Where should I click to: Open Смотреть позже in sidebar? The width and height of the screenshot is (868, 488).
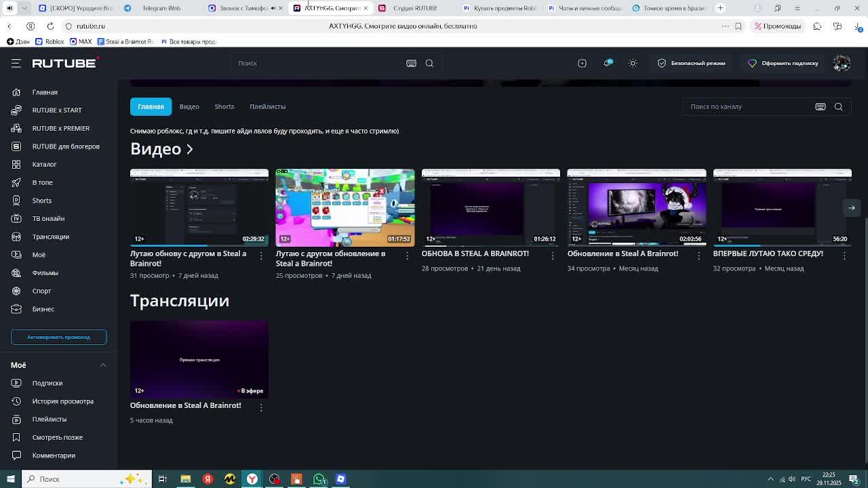(x=57, y=437)
